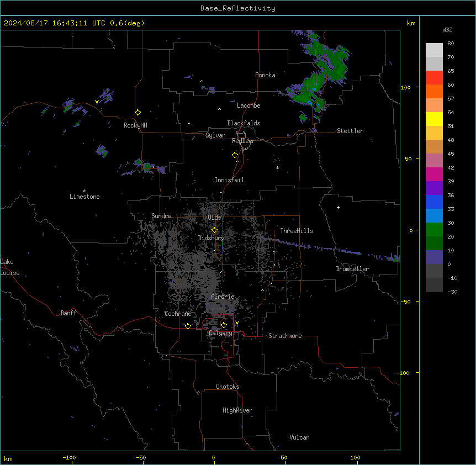This screenshot has height=465, width=476.
Task: Click the -30 value in dBZ legend
Action: coord(452,292)
